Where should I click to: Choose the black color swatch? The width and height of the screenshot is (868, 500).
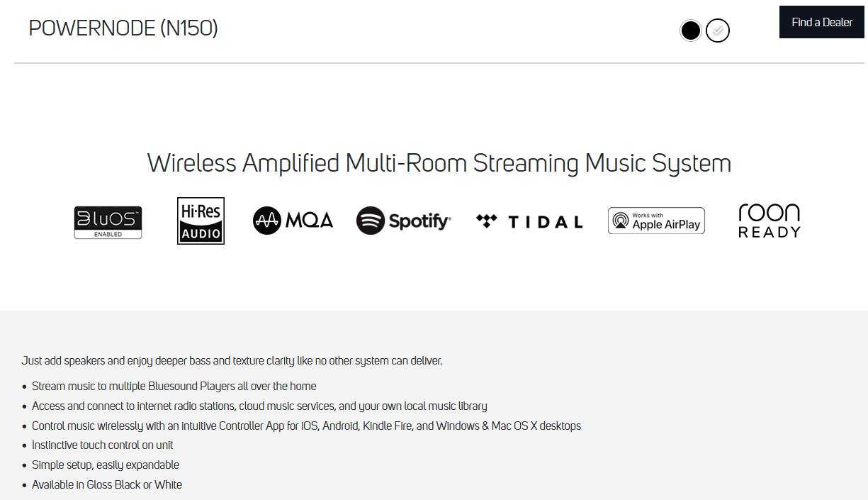pyautogui.click(x=690, y=30)
